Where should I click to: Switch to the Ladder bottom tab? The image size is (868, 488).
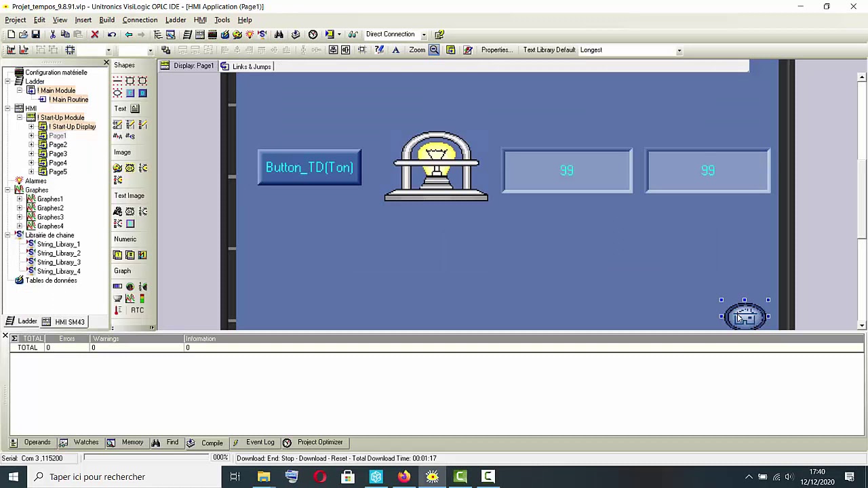22,321
